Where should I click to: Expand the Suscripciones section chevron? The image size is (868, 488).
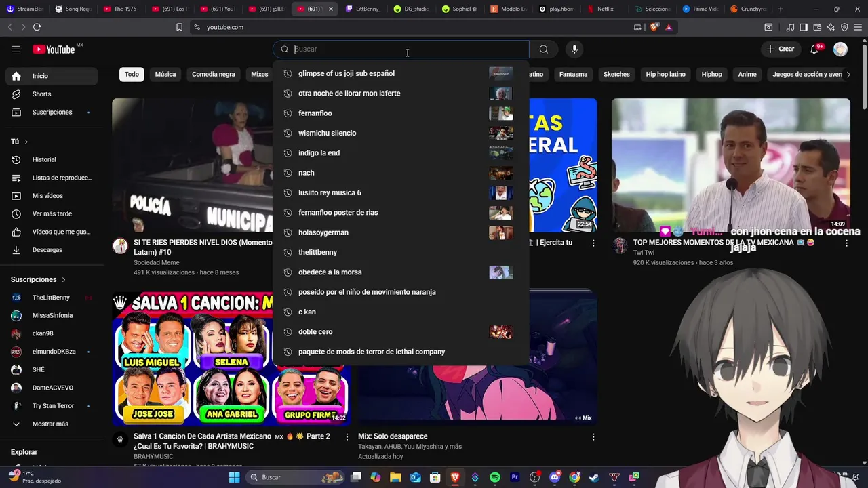[x=64, y=279]
